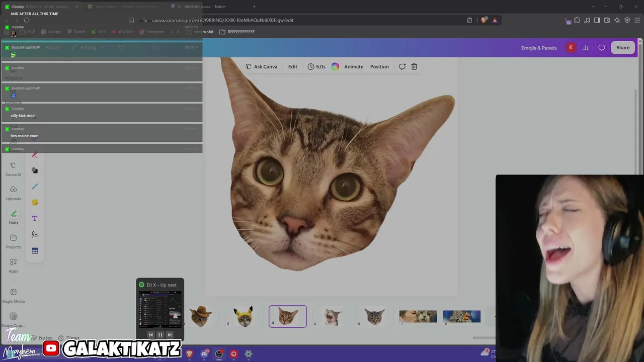This screenshot has width=644, height=362.
Task: Switch to the Twitch browser tab
Action: click(x=205, y=7)
